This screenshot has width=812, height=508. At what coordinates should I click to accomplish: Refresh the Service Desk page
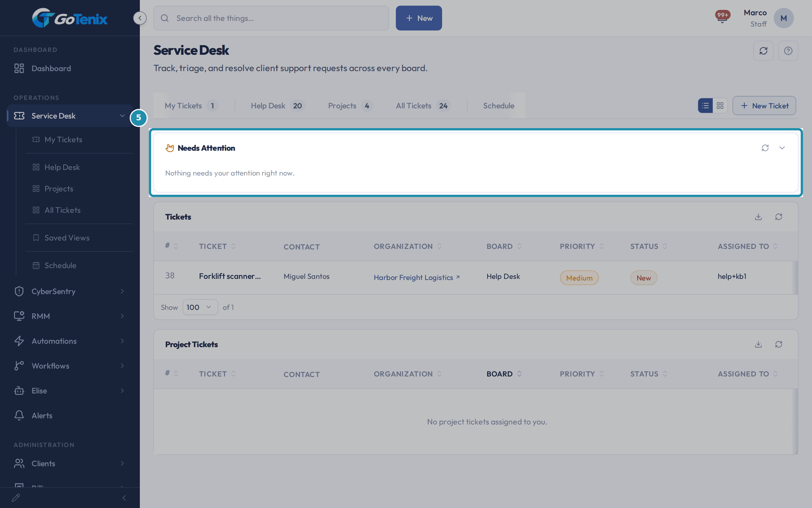click(763, 51)
